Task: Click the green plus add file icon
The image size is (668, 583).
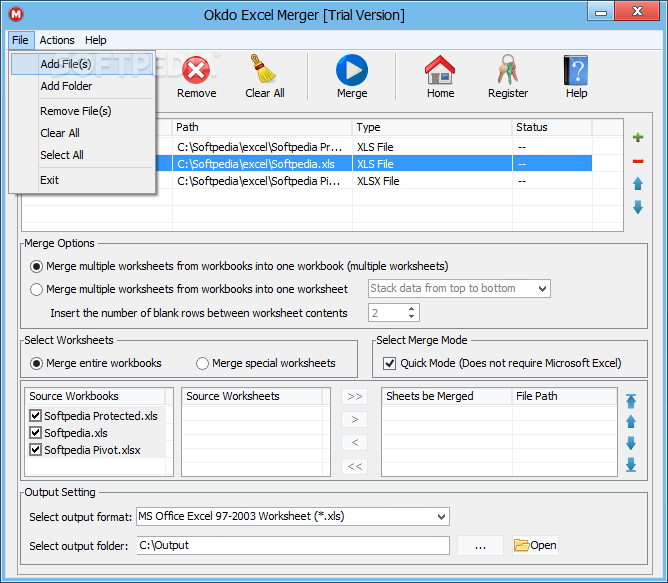Action: pyautogui.click(x=638, y=137)
